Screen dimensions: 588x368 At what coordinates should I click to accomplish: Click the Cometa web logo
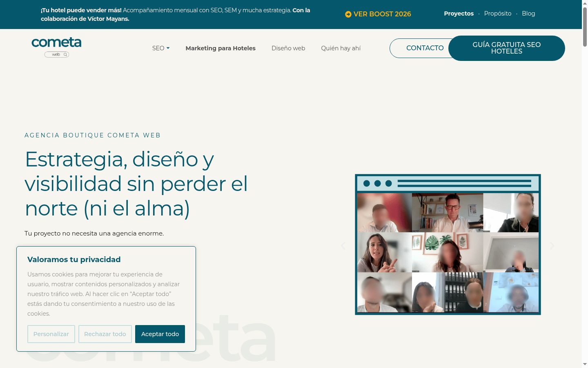(x=56, y=47)
